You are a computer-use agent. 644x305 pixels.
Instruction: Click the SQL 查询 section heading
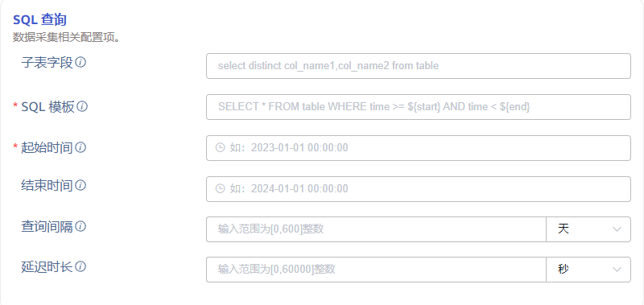coord(39,19)
